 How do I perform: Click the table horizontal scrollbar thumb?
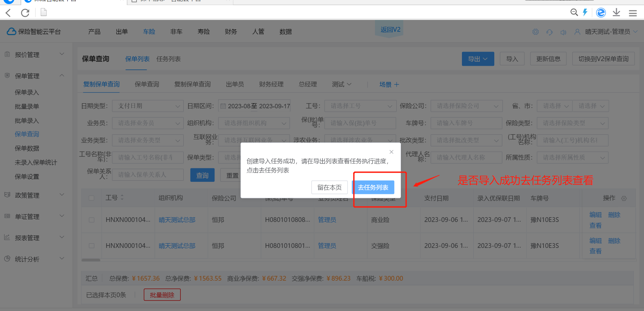coord(91,260)
